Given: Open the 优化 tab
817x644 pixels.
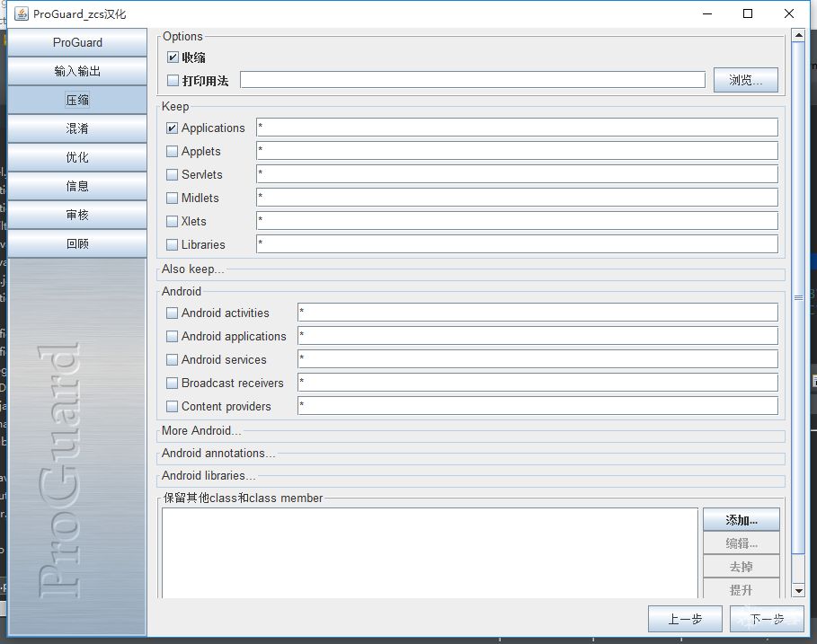Looking at the screenshot, I should 77,157.
